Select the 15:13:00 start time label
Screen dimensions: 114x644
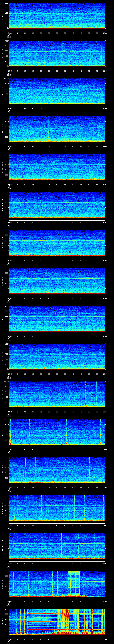[x=9, y=184]
